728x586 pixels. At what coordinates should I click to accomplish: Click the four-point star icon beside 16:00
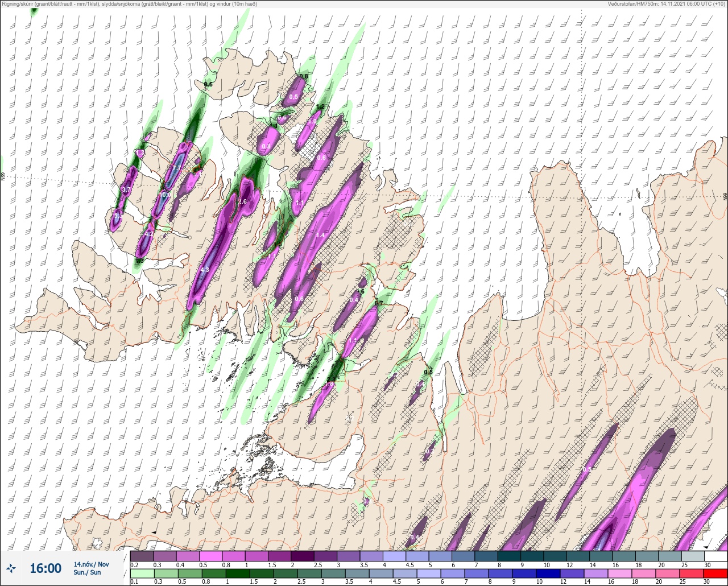pos(11,568)
